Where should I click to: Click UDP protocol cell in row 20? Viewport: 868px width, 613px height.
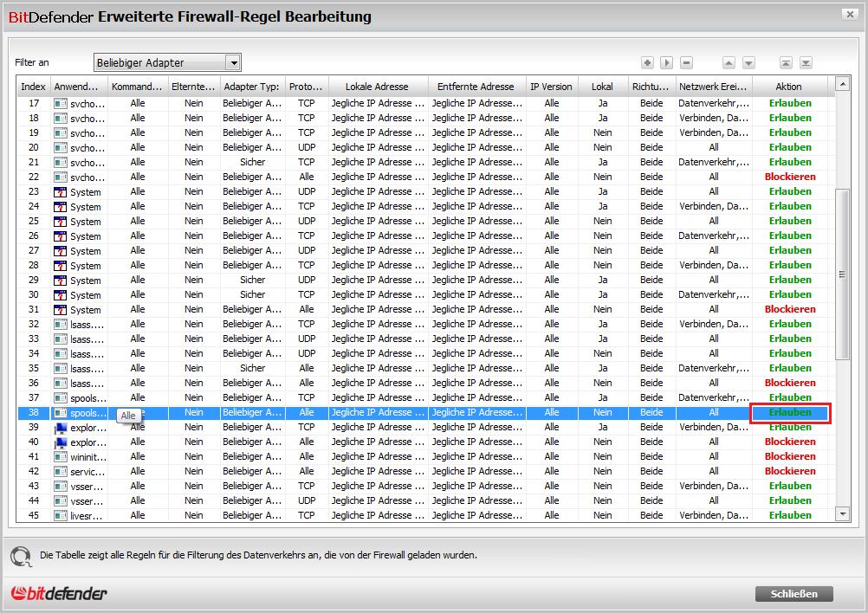pyautogui.click(x=307, y=148)
